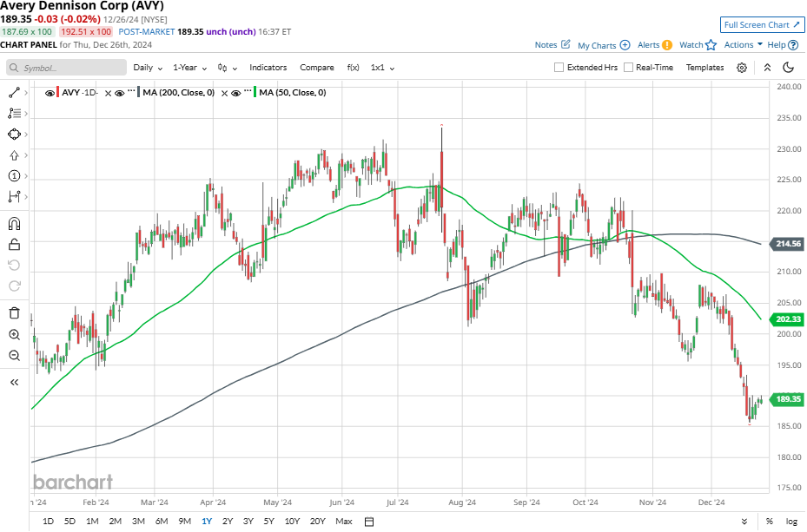Zoom out of the chart
The image size is (807, 532).
pos(15,355)
